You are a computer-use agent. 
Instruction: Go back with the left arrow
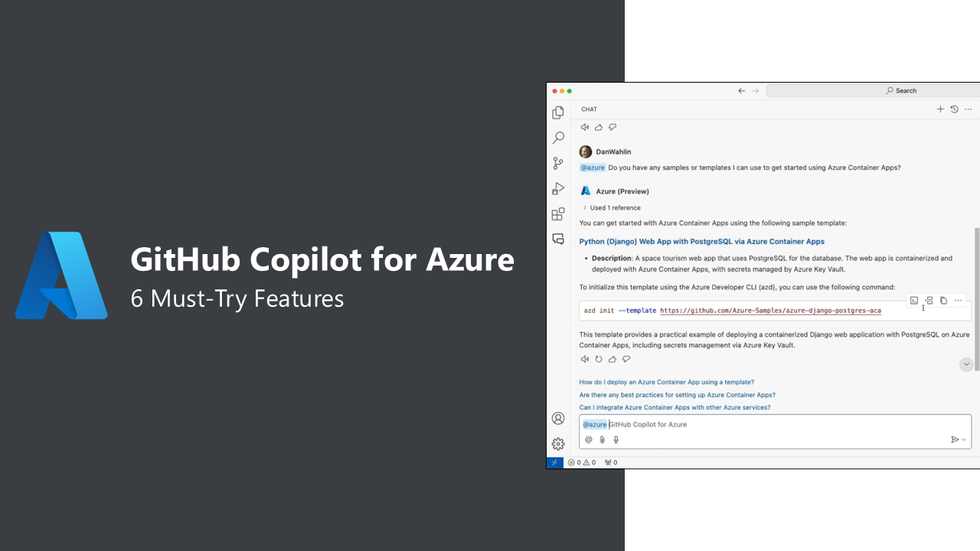coord(741,90)
